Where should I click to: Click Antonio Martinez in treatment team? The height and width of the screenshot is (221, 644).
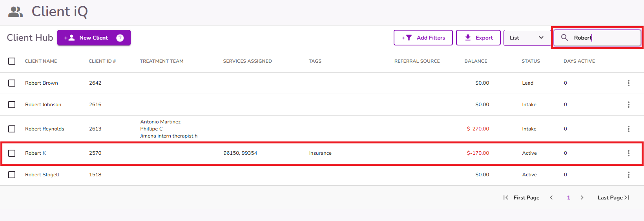(161, 122)
